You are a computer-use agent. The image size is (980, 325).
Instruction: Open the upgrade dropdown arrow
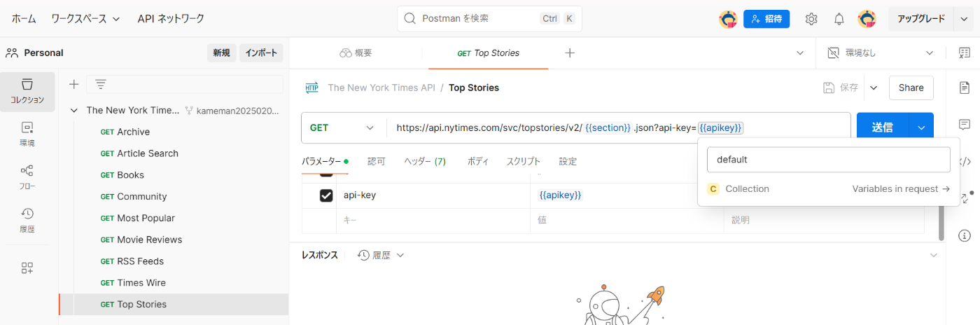[963, 19]
